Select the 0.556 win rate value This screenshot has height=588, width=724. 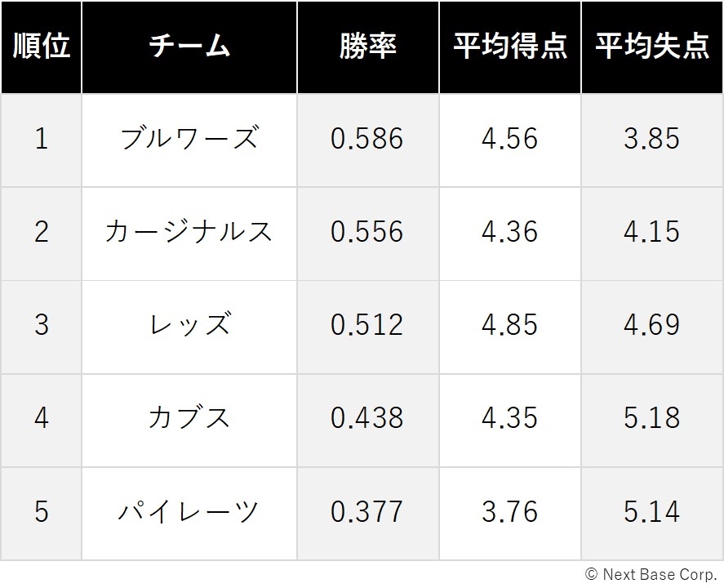pos(367,231)
